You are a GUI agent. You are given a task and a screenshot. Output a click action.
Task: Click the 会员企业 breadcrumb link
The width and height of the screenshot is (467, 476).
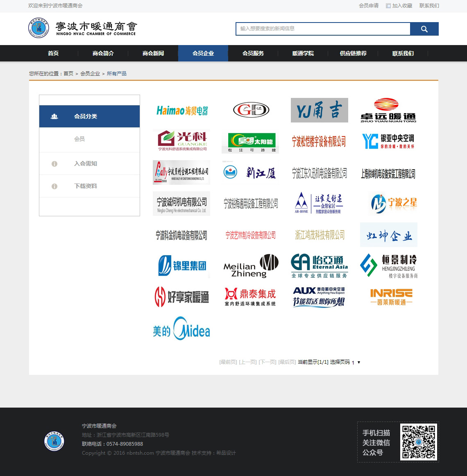tap(90, 73)
